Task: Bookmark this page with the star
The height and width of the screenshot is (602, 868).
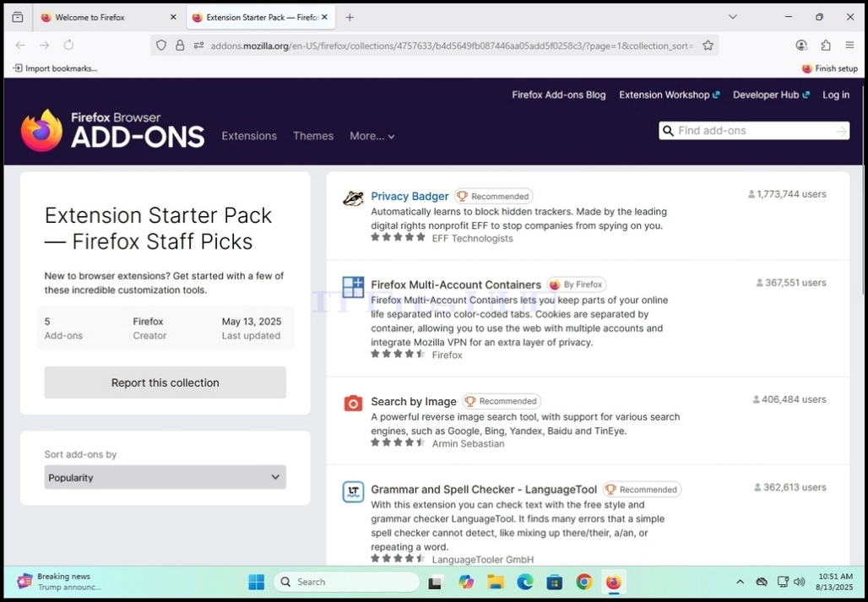Action: click(708, 46)
